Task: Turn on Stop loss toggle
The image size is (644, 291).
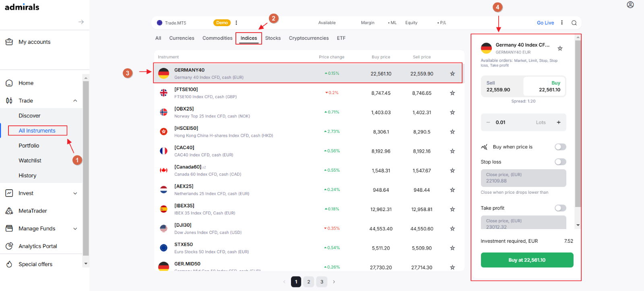Action: tap(560, 162)
